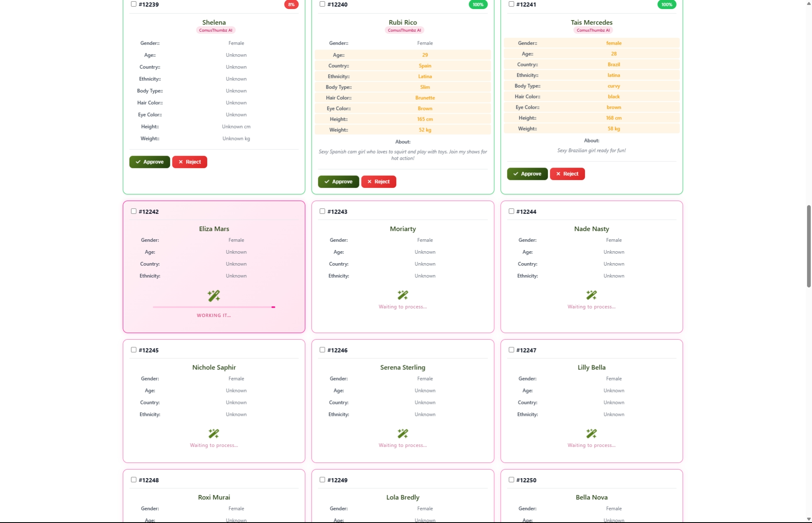This screenshot has width=812, height=523.
Task: Approve the Shelena profile
Action: click(x=149, y=162)
